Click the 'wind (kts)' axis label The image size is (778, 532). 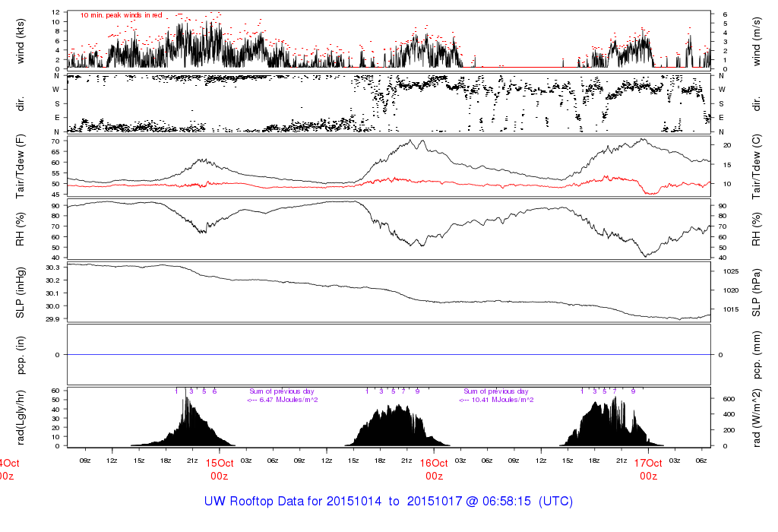[21, 41]
